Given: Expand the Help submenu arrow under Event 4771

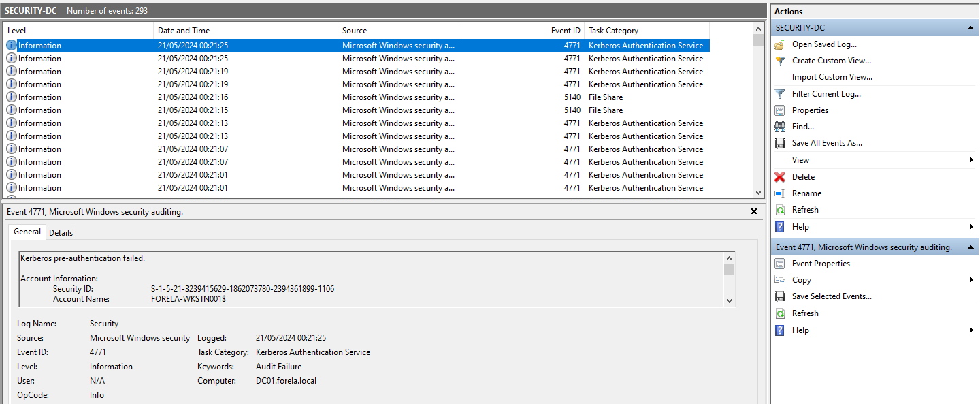Looking at the screenshot, I should [972, 330].
